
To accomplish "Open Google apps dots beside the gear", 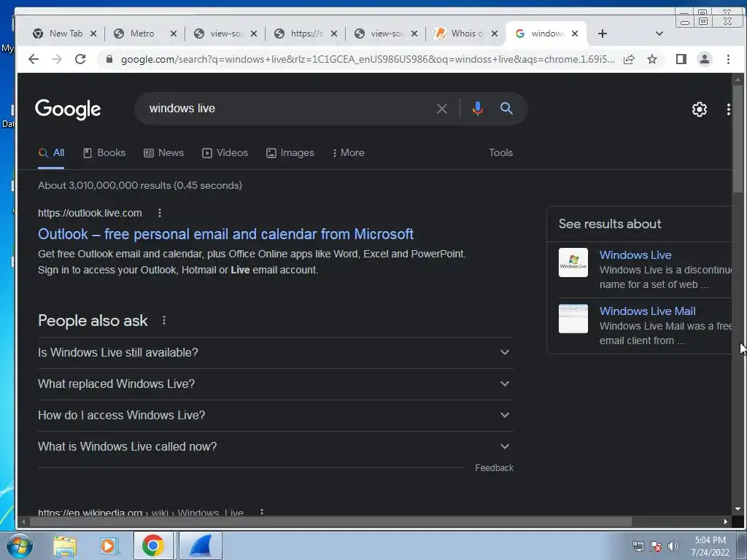I will coord(729,109).
